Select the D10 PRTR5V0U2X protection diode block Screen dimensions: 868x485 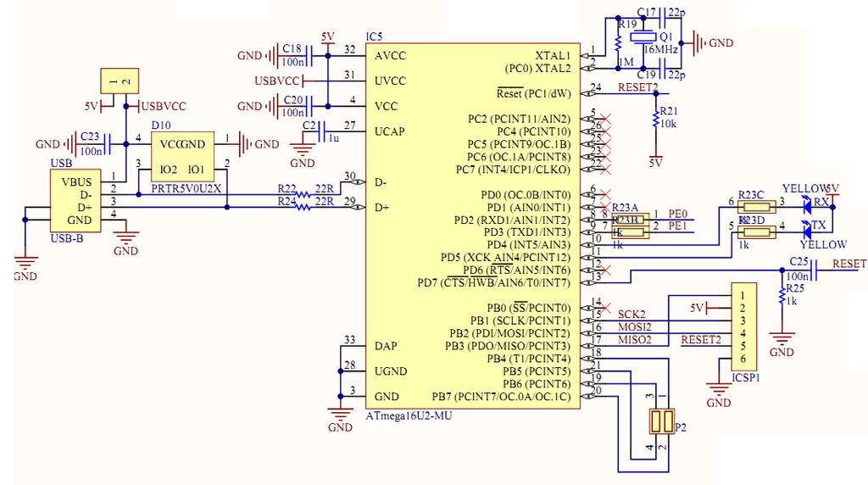point(183,157)
